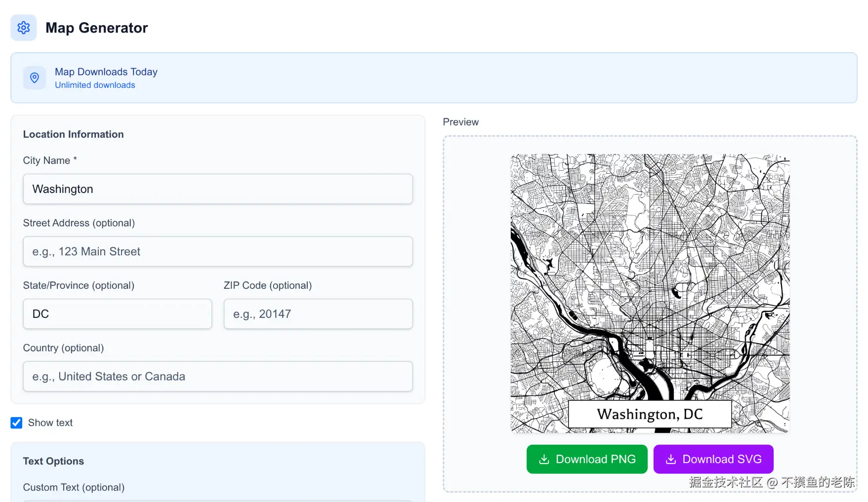Screen dimensions: 868x502
Task: Click the State/Province (optional) label
Action: click(x=79, y=285)
